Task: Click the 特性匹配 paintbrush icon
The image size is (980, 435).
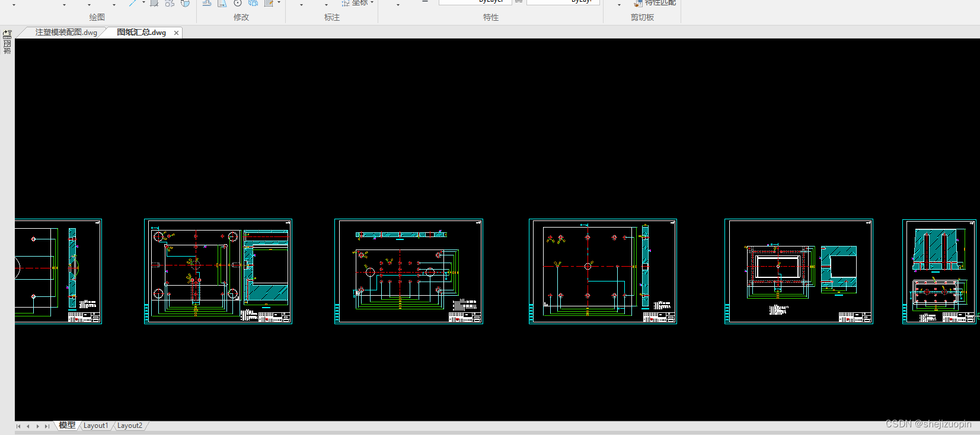Action: pyautogui.click(x=638, y=3)
